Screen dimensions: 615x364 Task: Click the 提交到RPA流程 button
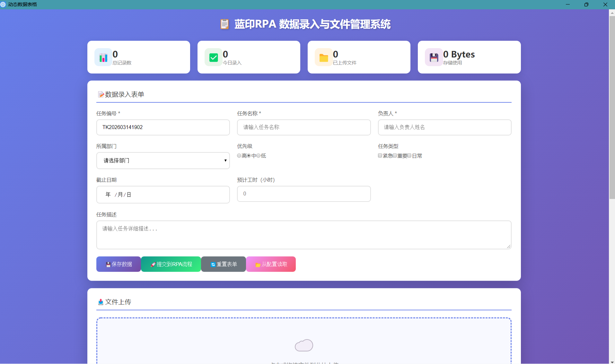[x=171, y=264]
